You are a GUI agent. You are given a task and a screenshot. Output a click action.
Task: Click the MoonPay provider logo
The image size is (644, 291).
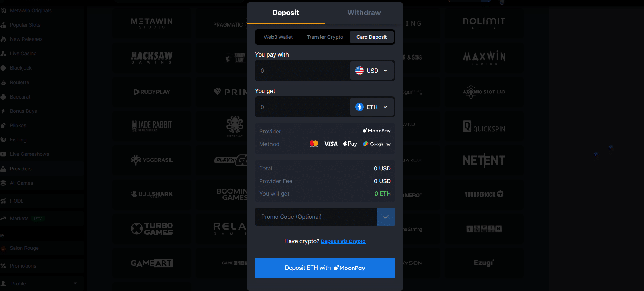[x=377, y=131]
